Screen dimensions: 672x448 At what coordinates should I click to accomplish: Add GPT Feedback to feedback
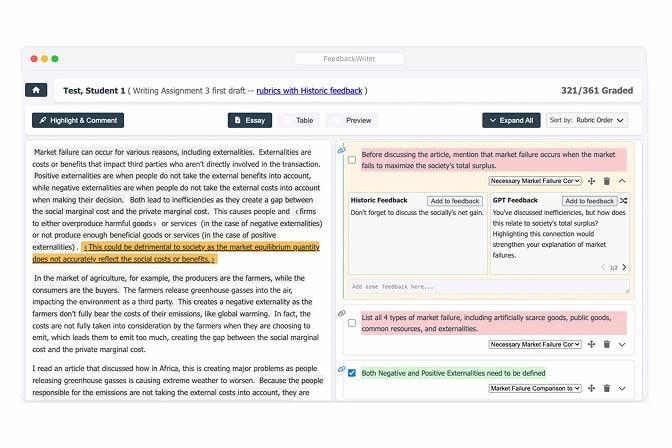click(x=589, y=201)
